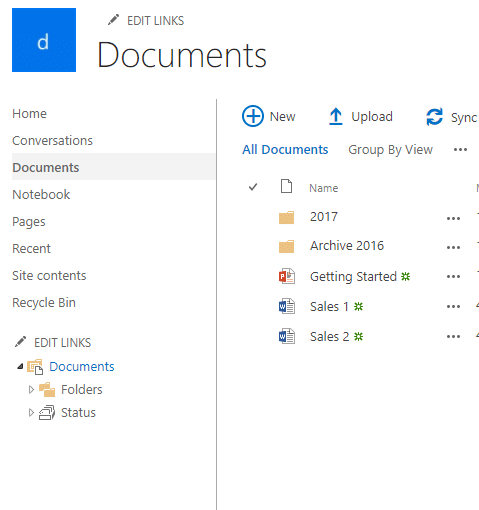Click the Sales 1 Word document icon
The image size is (479, 510).
click(287, 306)
